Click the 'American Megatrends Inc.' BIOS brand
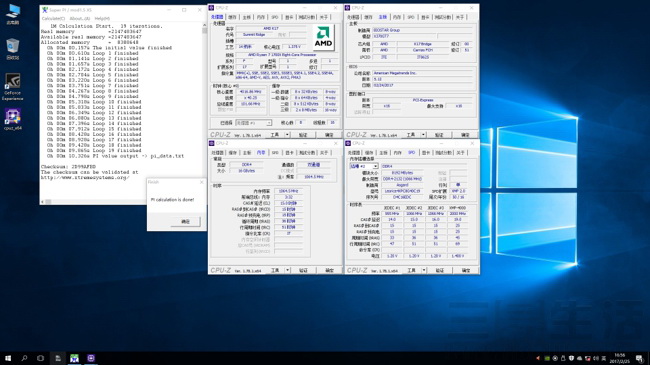 [422, 73]
